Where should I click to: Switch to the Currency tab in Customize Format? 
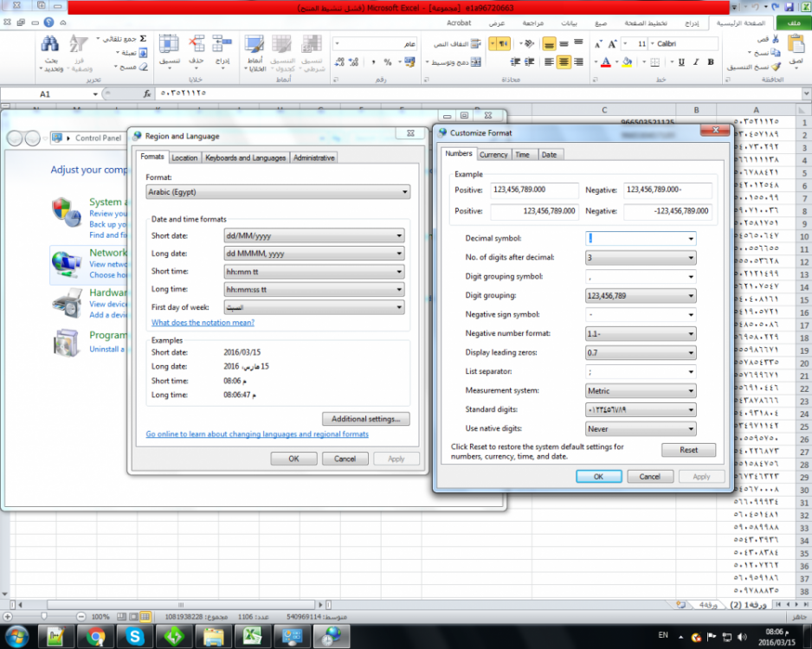493,155
